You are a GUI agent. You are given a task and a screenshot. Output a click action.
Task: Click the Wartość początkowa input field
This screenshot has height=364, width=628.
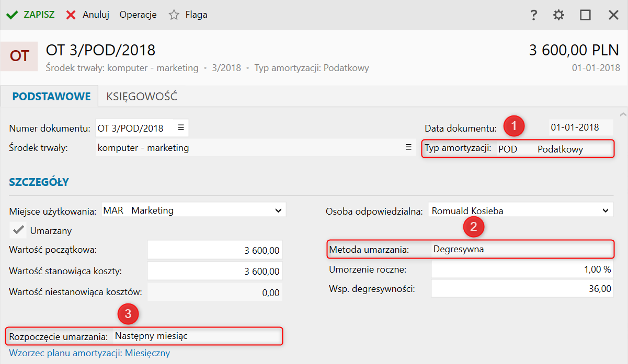tap(214, 250)
